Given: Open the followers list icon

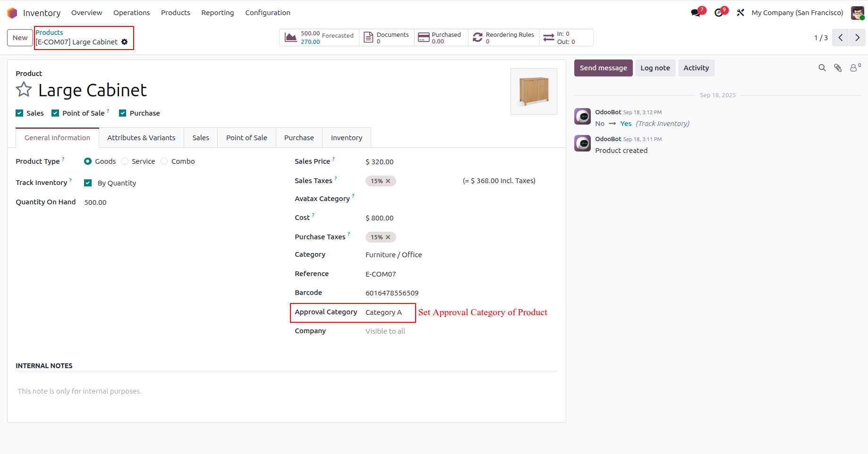Looking at the screenshot, I should [x=854, y=67].
